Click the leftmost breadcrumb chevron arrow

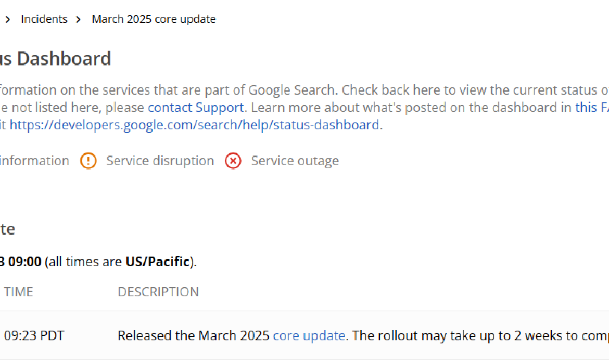click(7, 19)
